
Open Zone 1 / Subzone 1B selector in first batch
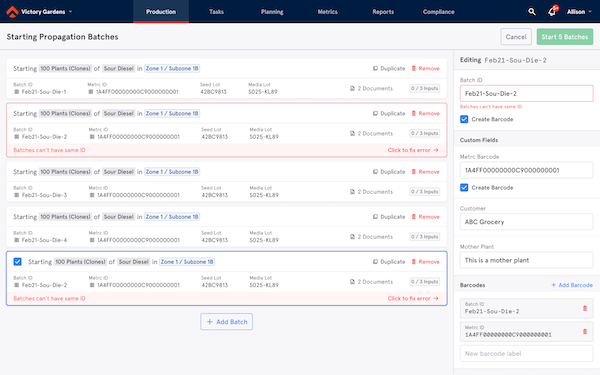point(172,68)
